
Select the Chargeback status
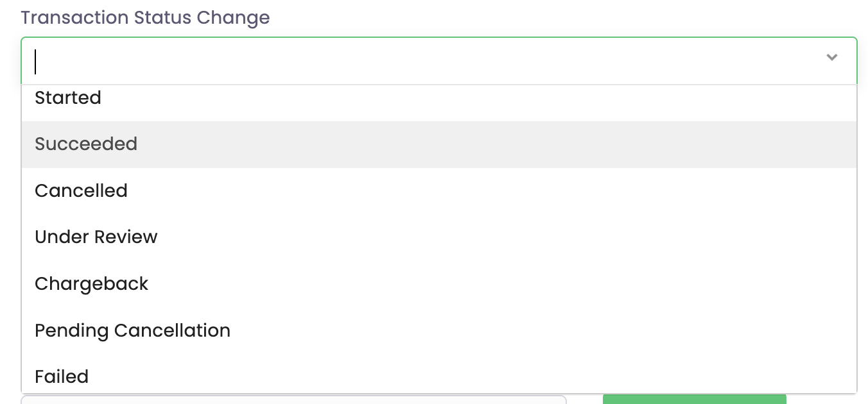click(x=92, y=284)
